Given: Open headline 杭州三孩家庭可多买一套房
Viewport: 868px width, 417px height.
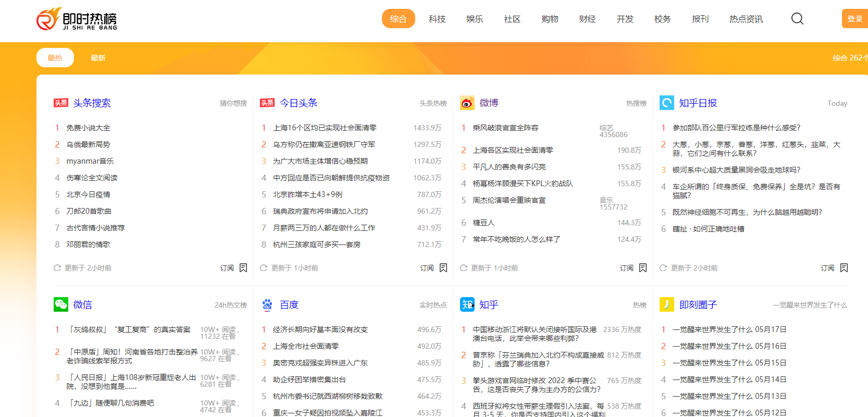Looking at the screenshot, I should click(x=317, y=244).
